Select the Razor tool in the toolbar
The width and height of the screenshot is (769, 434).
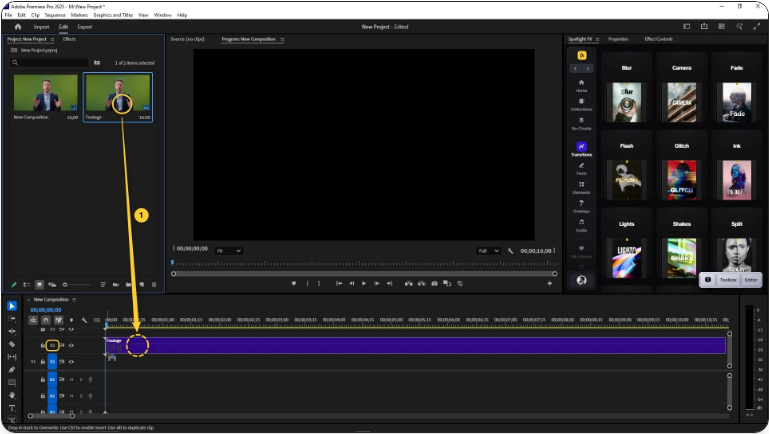pyautogui.click(x=12, y=344)
